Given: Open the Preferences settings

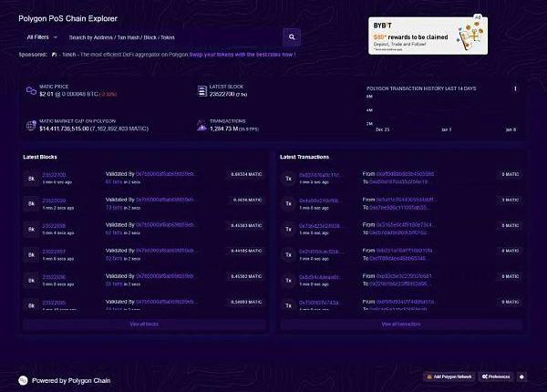Looking at the screenshot, I should tap(496, 376).
